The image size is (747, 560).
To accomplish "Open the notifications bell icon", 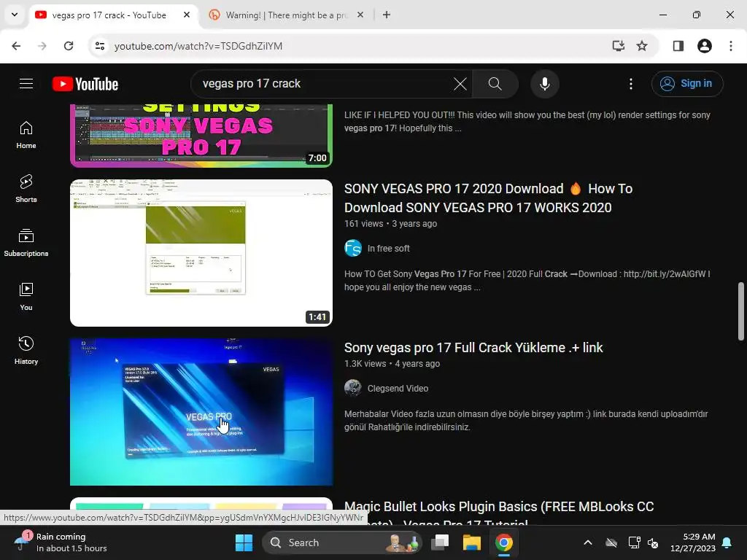I will pos(727,542).
